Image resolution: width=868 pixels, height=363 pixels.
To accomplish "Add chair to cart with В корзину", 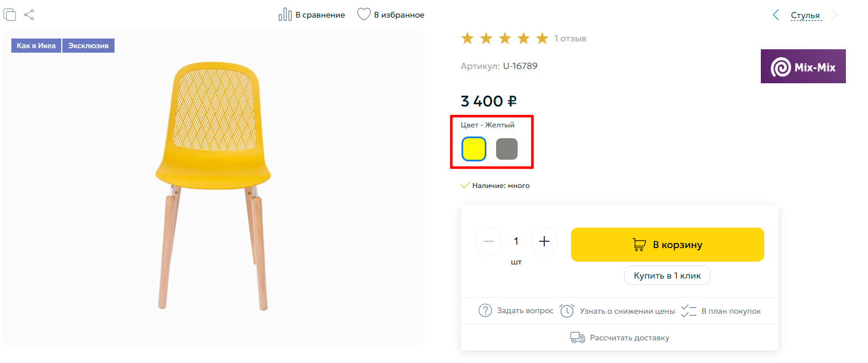I will 667,245.
